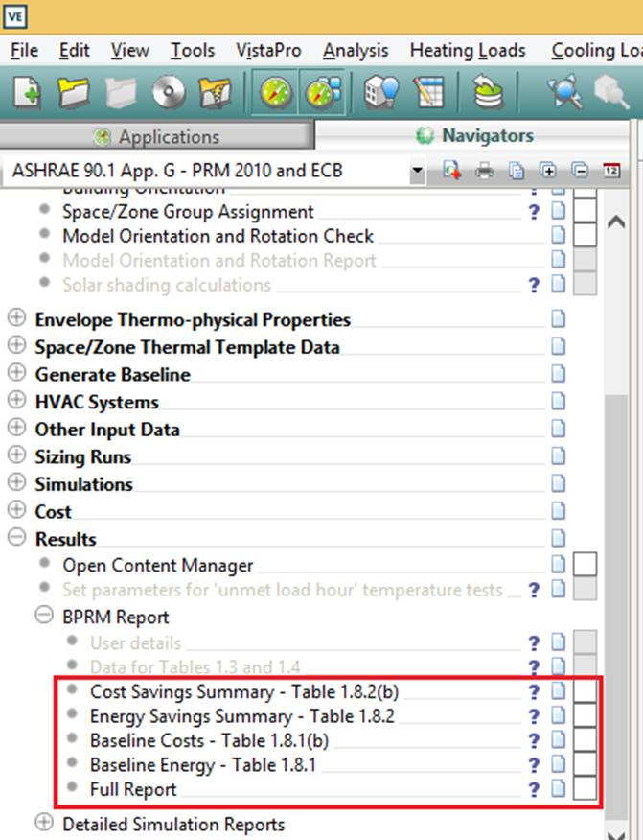Click the building with light bulb icon
This screenshot has width=643, height=840.
tap(381, 92)
